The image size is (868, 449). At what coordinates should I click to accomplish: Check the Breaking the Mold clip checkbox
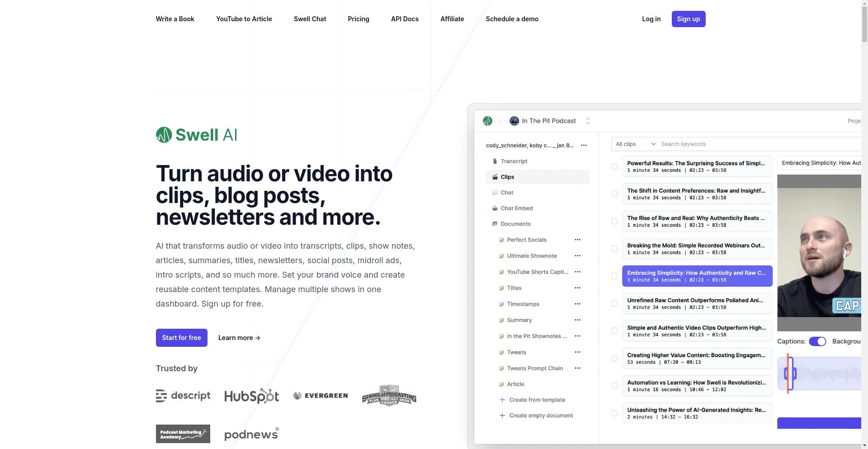(x=614, y=249)
